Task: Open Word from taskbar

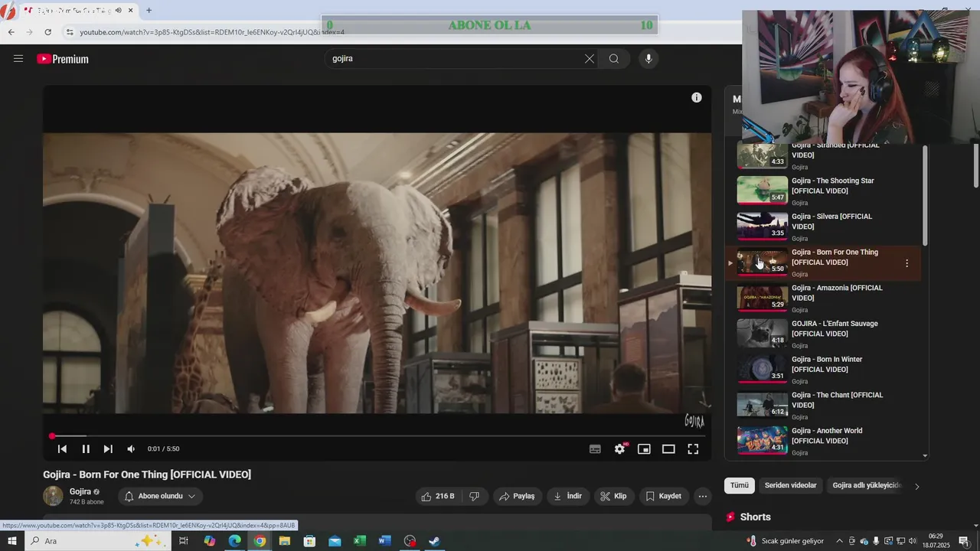Action: [384, 541]
